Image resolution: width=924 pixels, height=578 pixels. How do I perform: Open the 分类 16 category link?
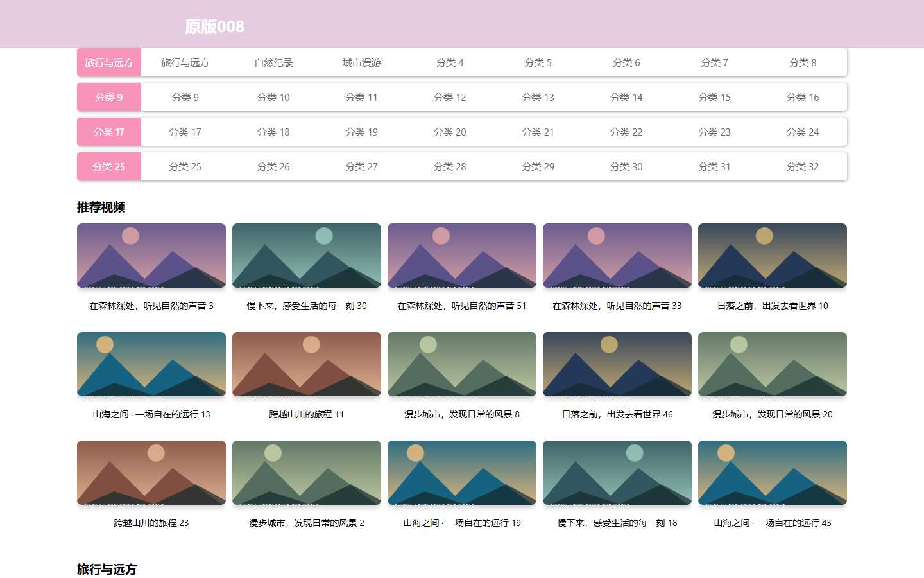[803, 98]
